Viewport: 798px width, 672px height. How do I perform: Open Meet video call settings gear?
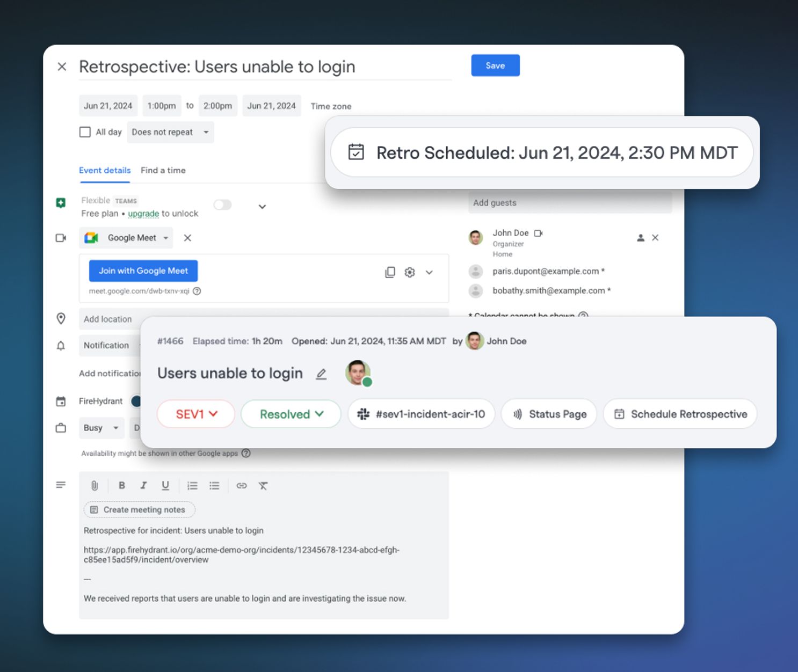(x=410, y=272)
